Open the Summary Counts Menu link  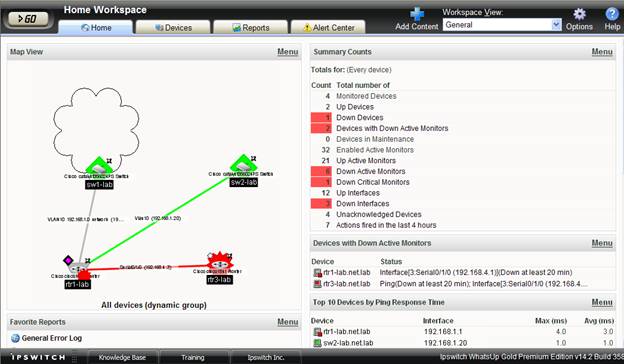[602, 52]
